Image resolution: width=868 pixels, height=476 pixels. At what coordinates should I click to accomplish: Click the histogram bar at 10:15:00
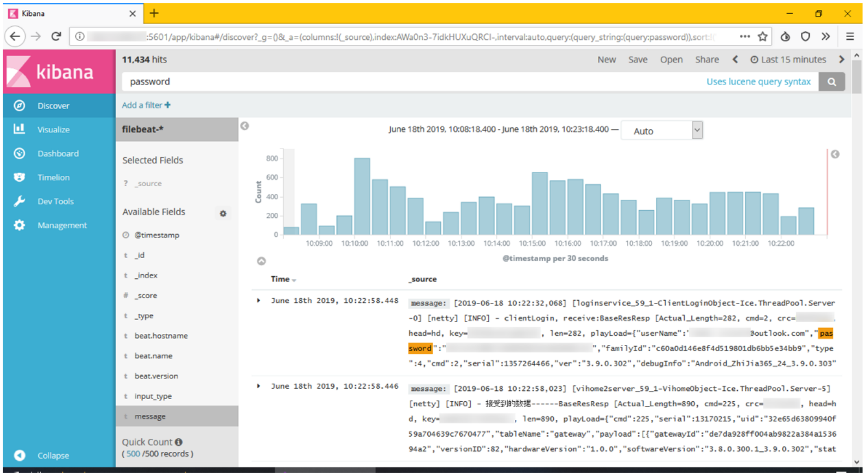pyautogui.click(x=540, y=204)
